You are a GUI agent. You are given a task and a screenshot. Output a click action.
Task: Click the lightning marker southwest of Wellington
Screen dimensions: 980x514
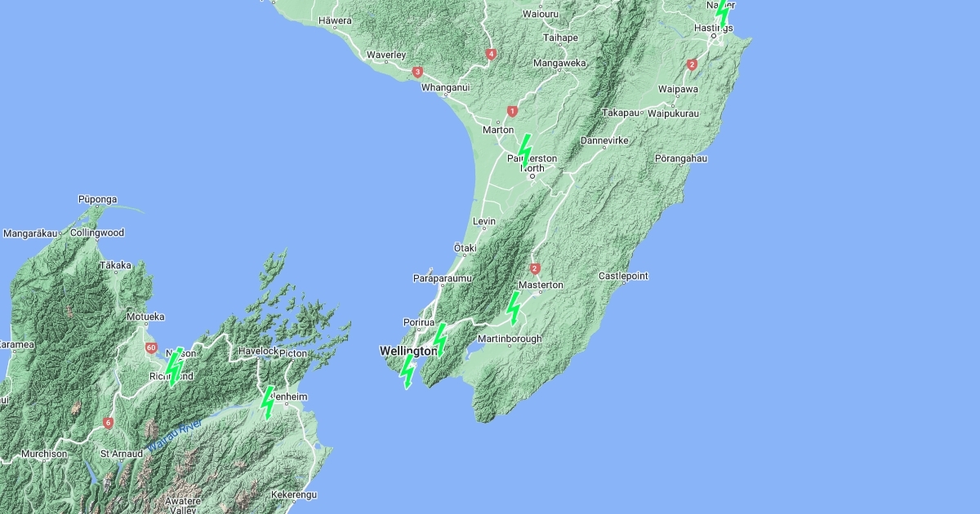click(407, 372)
